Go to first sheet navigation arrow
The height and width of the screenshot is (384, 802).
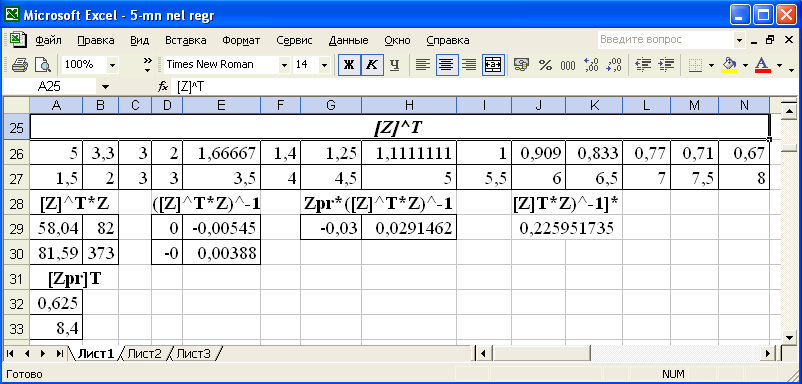[11, 353]
